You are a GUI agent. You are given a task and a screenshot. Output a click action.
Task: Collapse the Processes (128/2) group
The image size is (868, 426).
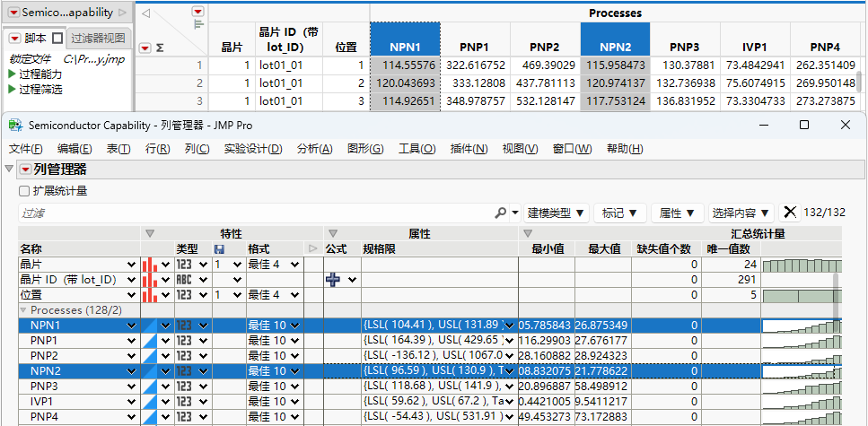(24, 310)
